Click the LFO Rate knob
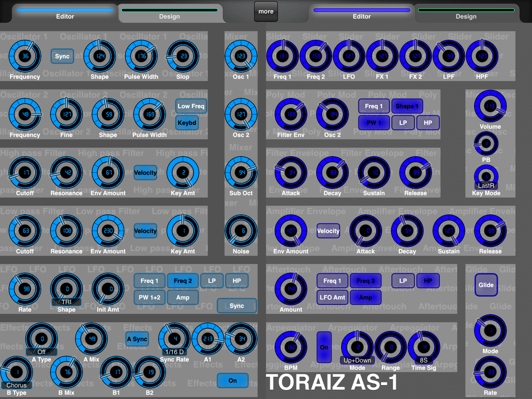Image resolution: width=532 pixels, height=399 pixels. 25,289
